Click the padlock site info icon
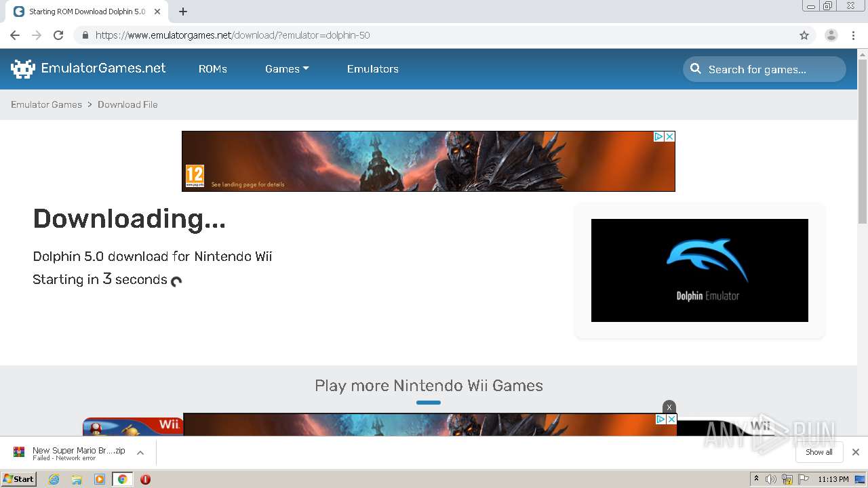This screenshot has width=868, height=488. point(85,35)
